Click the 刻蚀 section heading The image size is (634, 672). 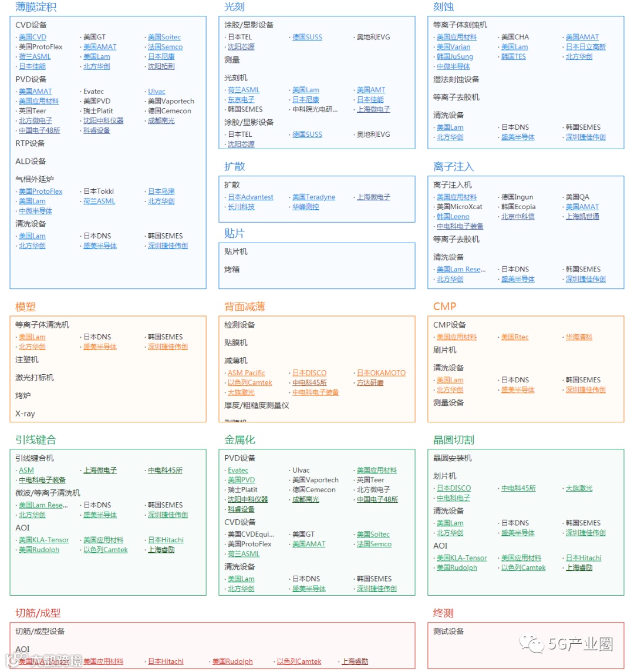443,7
